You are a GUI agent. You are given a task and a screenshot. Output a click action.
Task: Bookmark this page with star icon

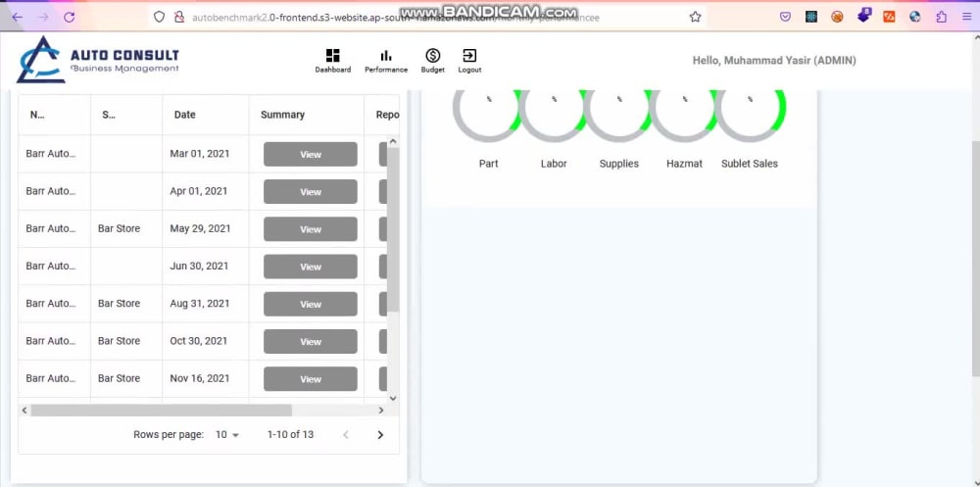click(x=695, y=17)
